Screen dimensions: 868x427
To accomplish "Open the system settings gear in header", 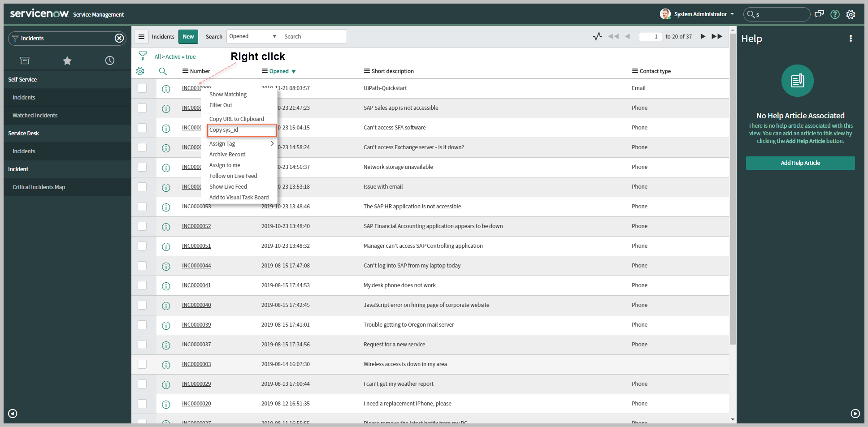I will click(x=851, y=14).
